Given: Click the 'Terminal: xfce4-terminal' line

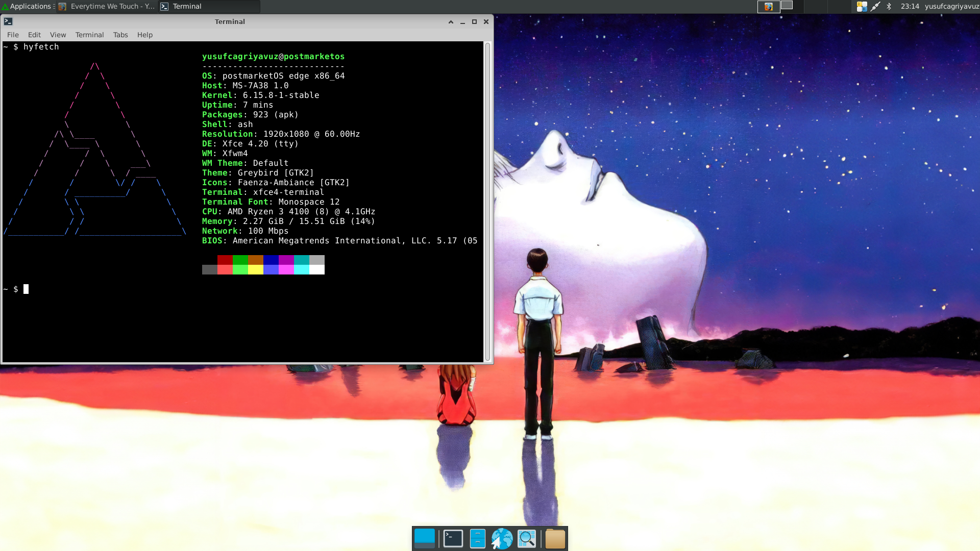Looking at the screenshot, I should (263, 192).
